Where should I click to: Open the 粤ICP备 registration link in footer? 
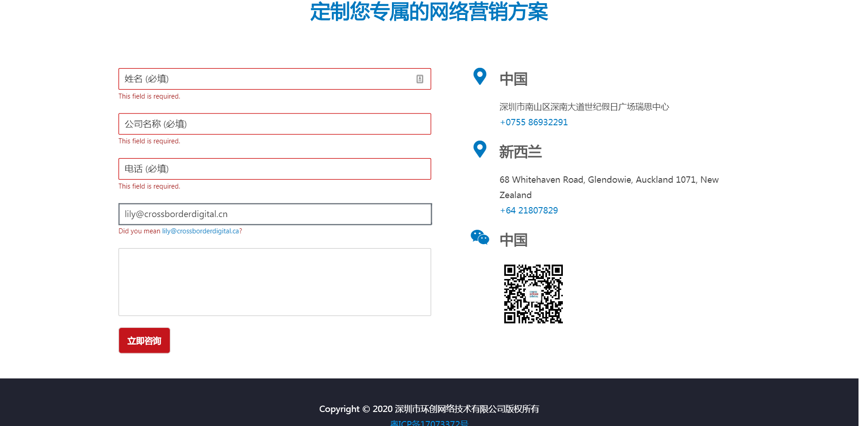click(x=429, y=422)
